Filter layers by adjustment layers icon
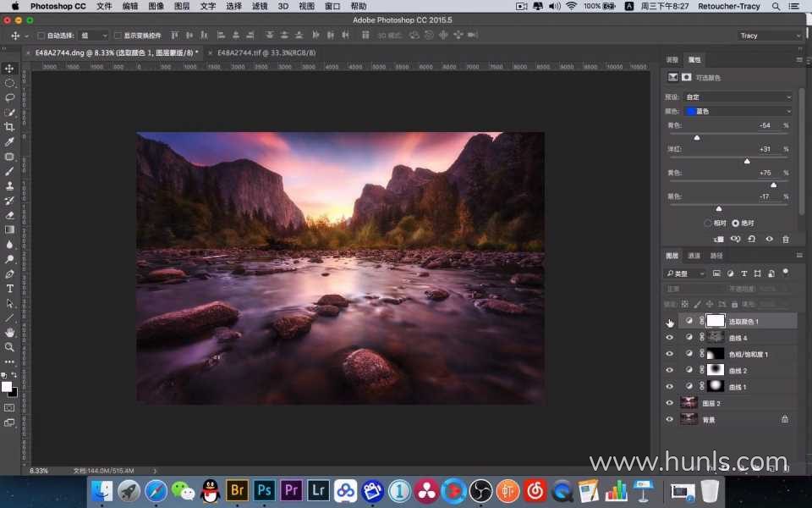Viewport: 812px width, 508px height. (730, 273)
